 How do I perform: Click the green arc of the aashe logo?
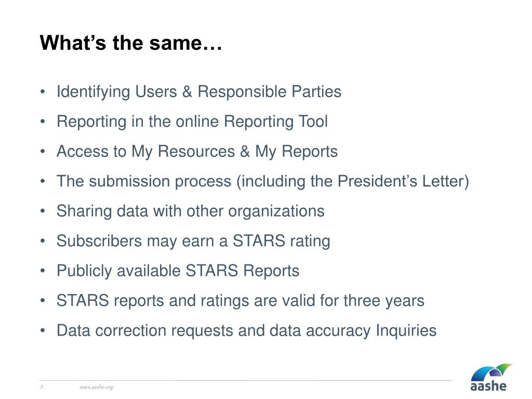(504, 368)
